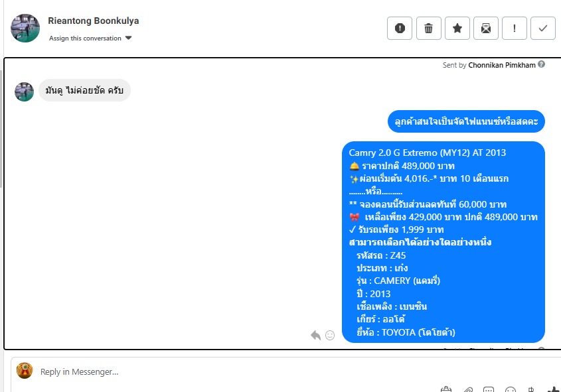Viewport: 561px width, 392px height.
Task: Open the shopping bag products icon
Action: click(446, 389)
